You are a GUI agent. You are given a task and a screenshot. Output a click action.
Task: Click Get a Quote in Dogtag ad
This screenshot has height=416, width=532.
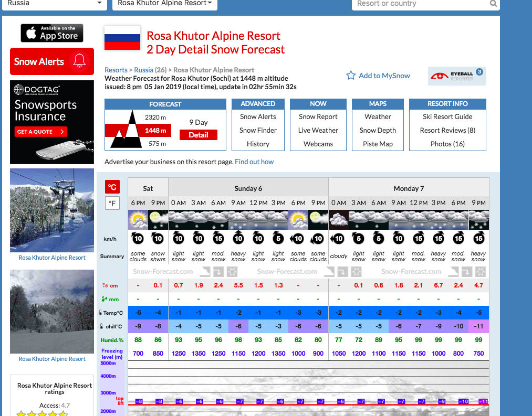point(40,132)
